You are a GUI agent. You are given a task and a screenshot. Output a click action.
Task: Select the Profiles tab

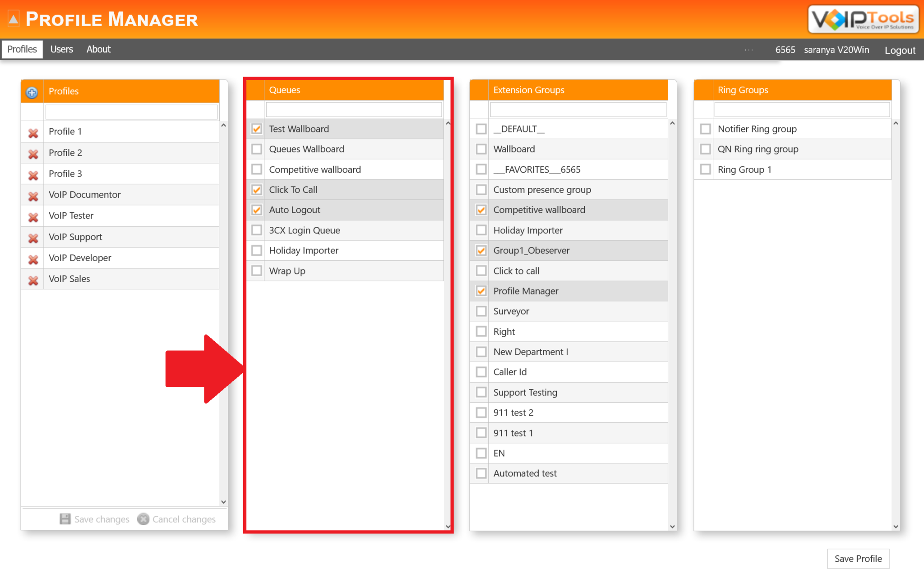coord(22,49)
